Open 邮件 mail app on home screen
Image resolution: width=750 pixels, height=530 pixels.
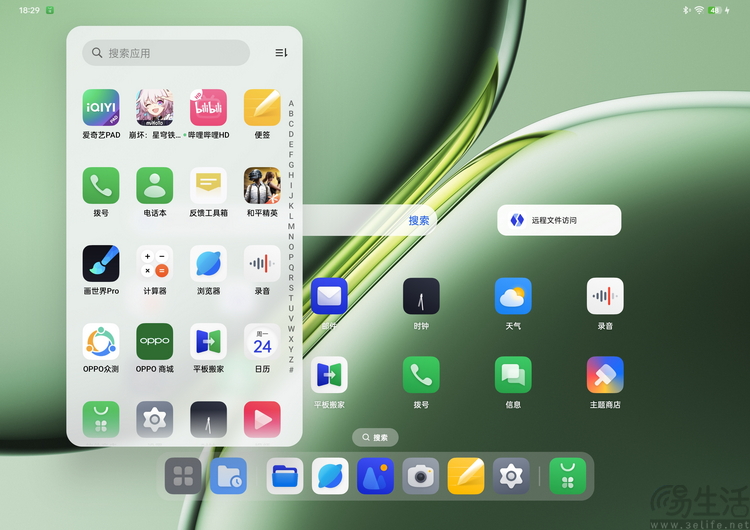[329, 296]
